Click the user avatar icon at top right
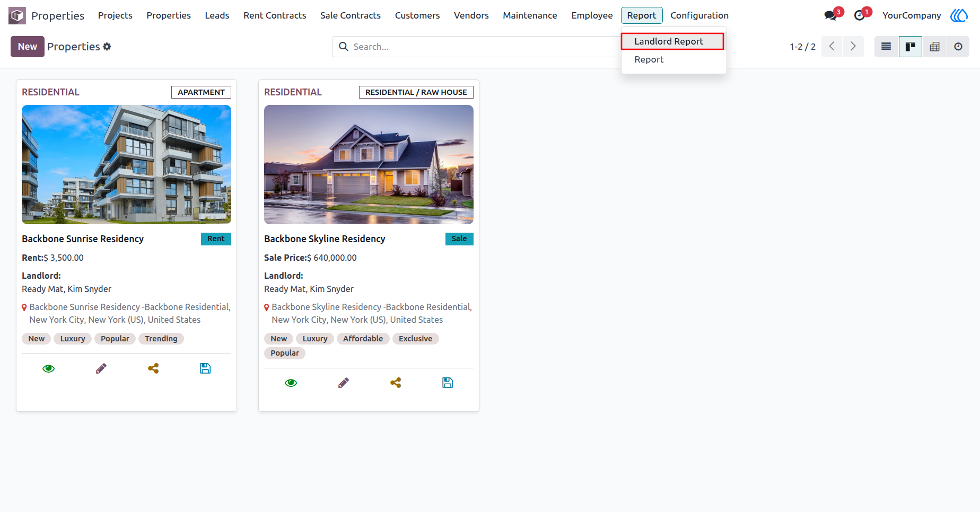 959,15
